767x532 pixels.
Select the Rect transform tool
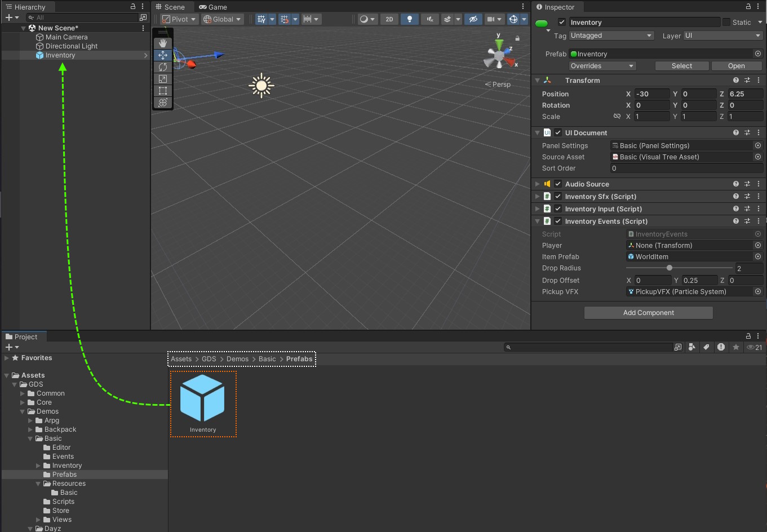(163, 91)
